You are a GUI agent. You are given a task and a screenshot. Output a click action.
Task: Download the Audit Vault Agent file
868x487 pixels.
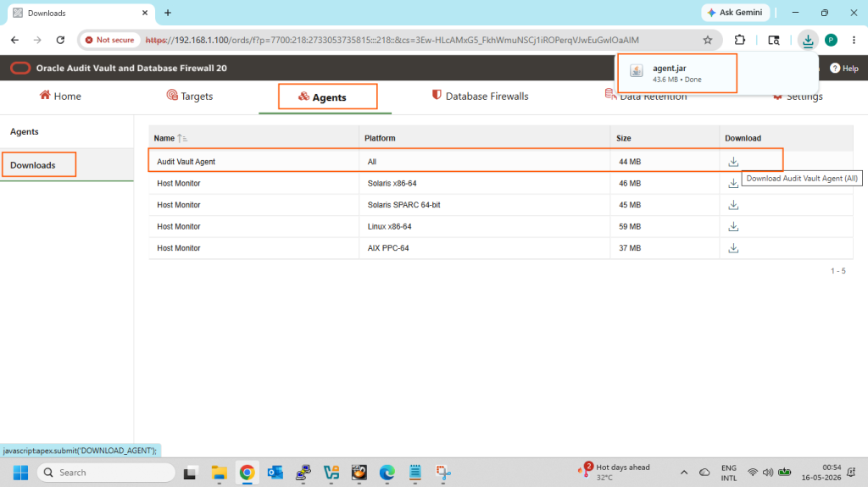pyautogui.click(x=733, y=162)
